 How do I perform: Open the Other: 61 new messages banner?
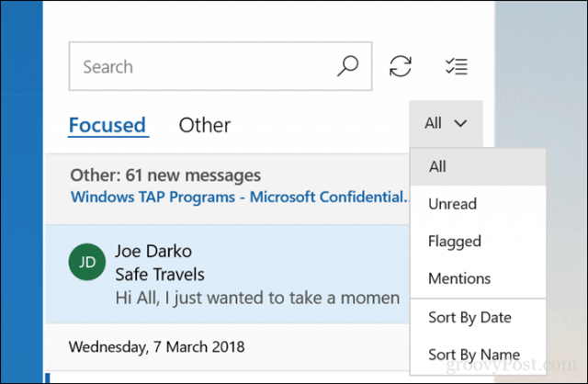(x=227, y=188)
